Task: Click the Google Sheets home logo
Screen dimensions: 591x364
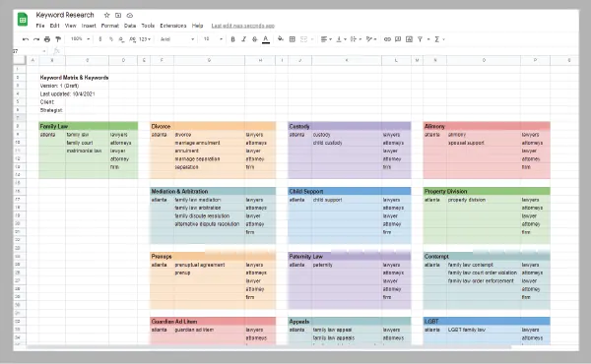Action: (23, 20)
